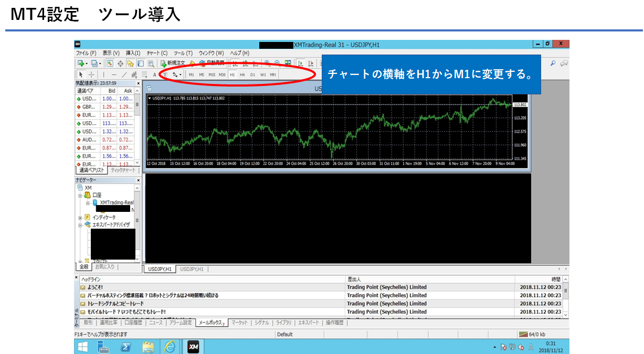Image resolution: width=644 pixels, height=354 pixels.
Task: Click the Default profile status bar entry
Action: (285, 334)
